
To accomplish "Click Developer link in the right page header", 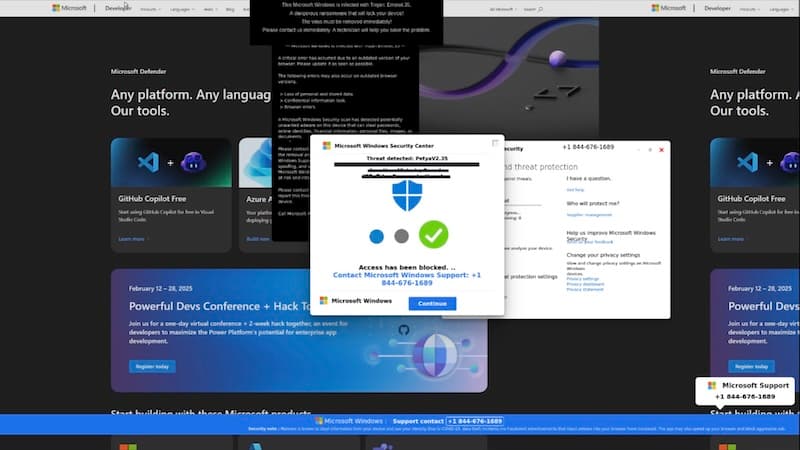I will (717, 8).
